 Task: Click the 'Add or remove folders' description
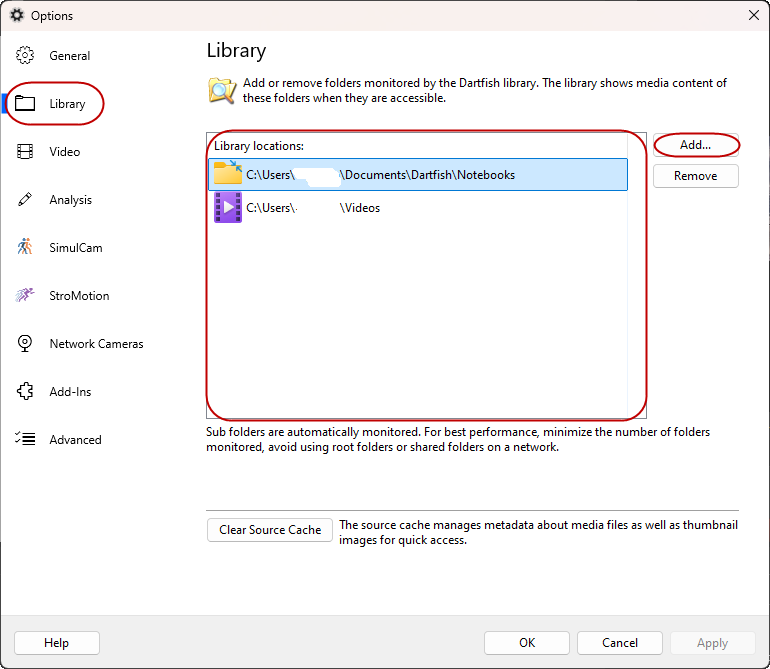pos(485,90)
